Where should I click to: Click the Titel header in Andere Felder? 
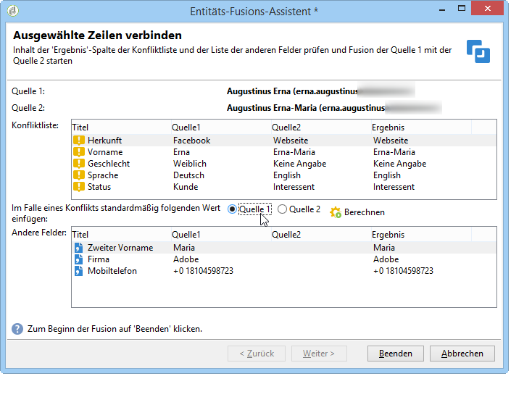pyautogui.click(x=80, y=235)
